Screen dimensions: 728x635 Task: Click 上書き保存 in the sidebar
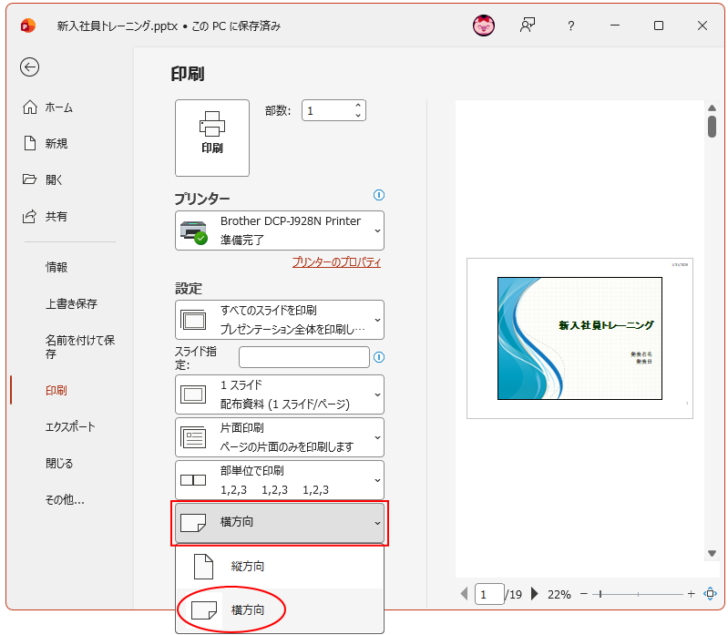(x=71, y=304)
